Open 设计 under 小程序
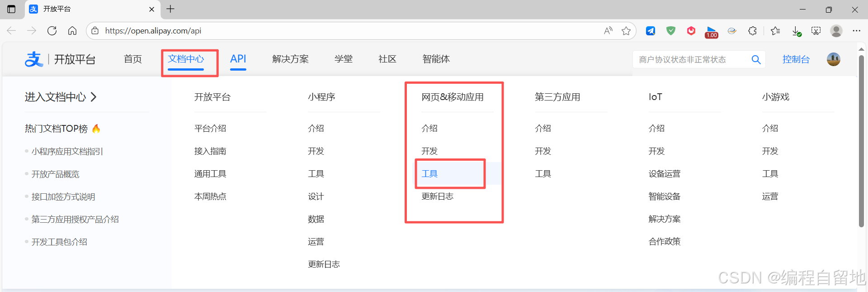This screenshot has width=868, height=292. point(316,196)
